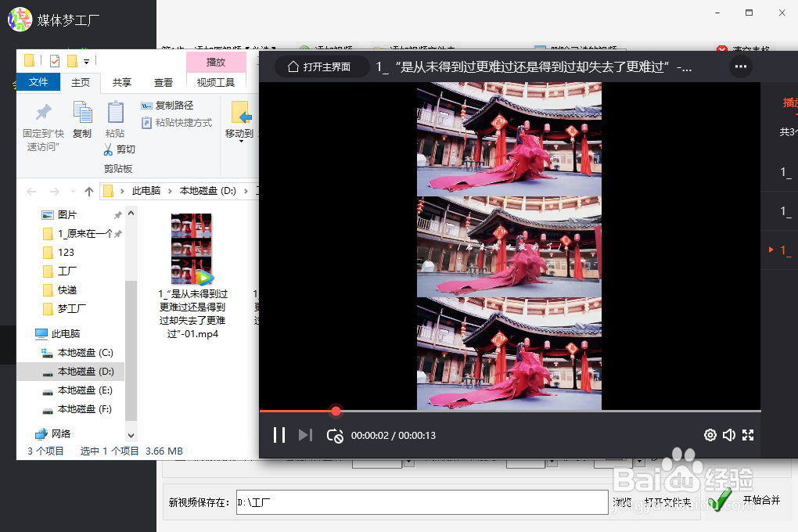Expand chevron after 此电脑 in breadcrumb
798x532 pixels.
coord(170,191)
